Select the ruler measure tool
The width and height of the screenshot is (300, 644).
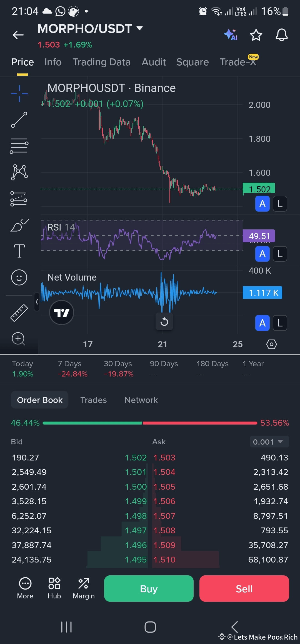point(19,313)
